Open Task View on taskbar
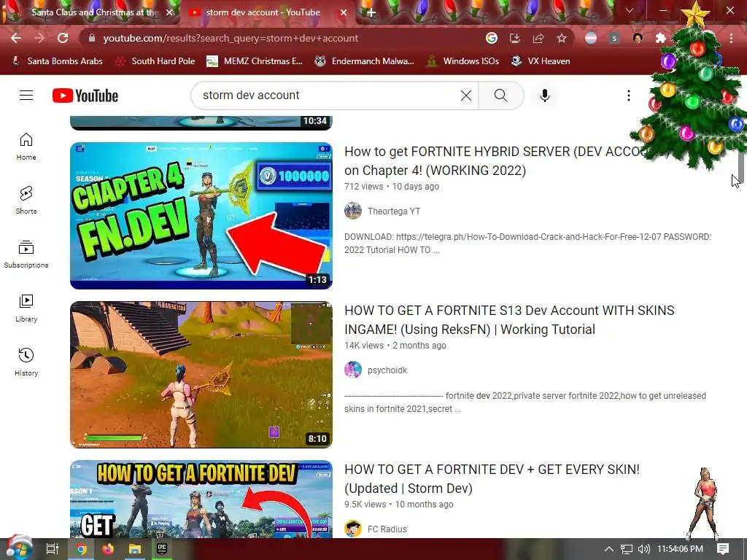The width and height of the screenshot is (747, 560). click(x=52, y=549)
